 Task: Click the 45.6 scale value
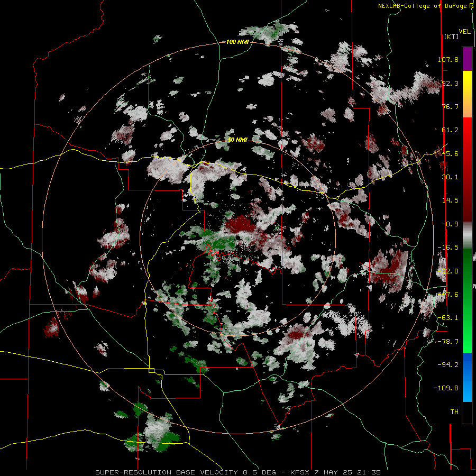450,153
